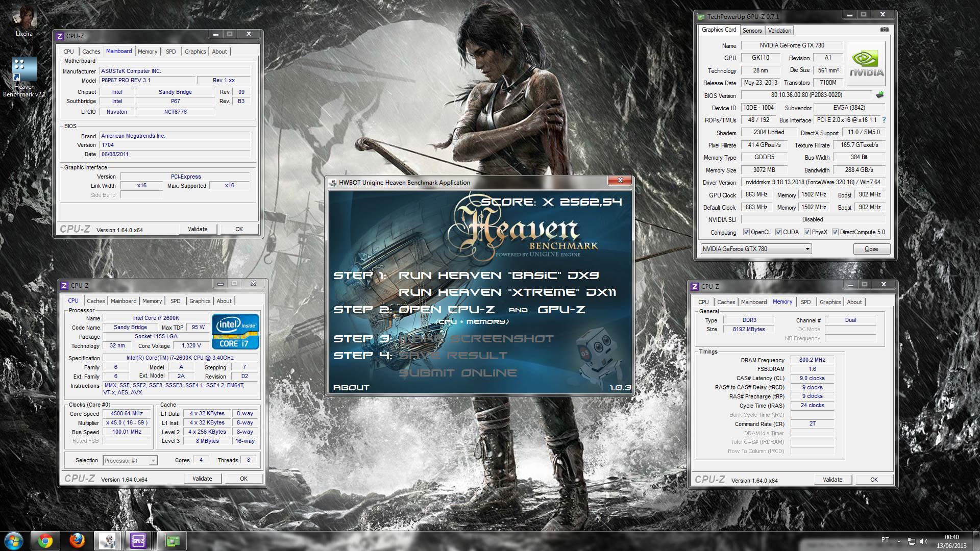
Task: Switch to GPU-Z on the taskbar
Action: pyautogui.click(x=172, y=541)
